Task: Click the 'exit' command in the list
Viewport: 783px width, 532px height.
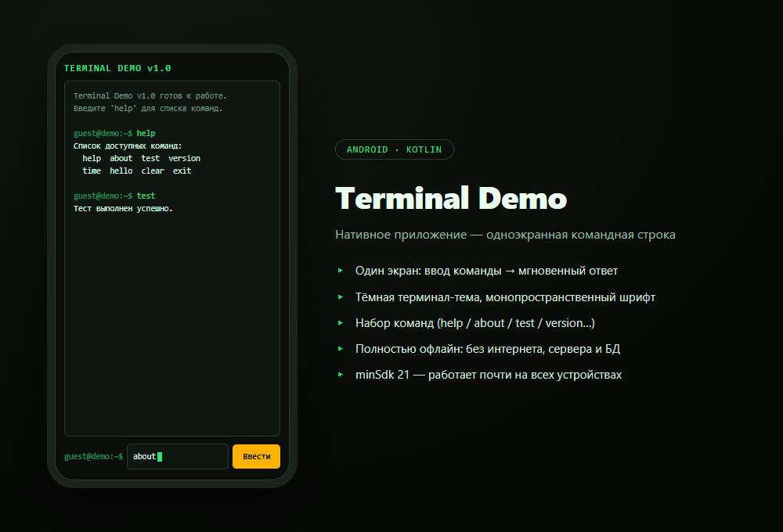Action: 182,171
